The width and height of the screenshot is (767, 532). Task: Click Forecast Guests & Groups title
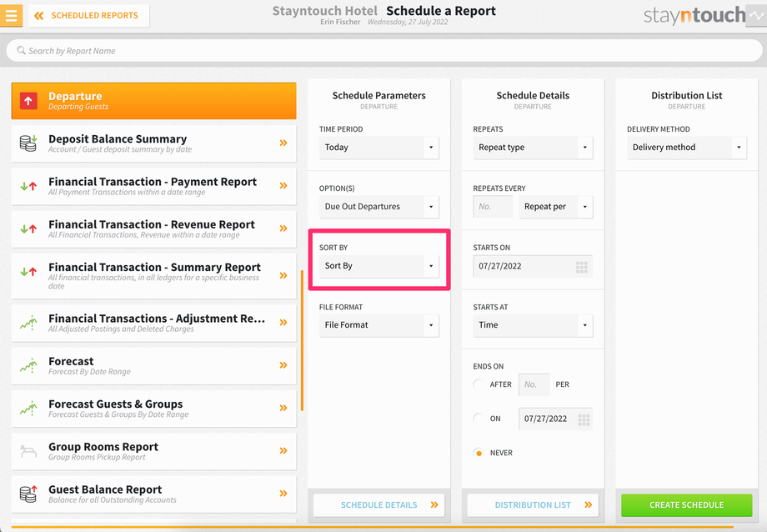coord(115,404)
